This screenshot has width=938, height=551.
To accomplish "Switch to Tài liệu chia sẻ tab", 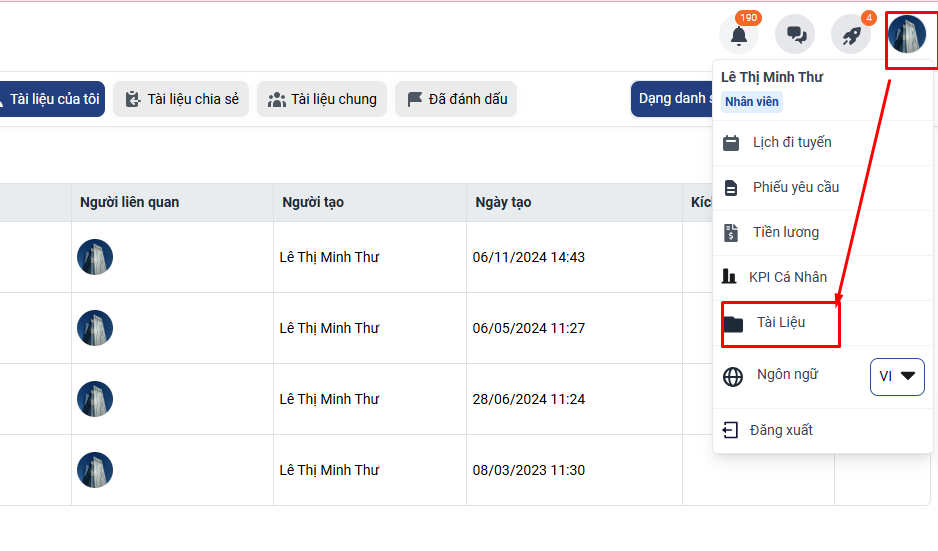I will coord(181,99).
